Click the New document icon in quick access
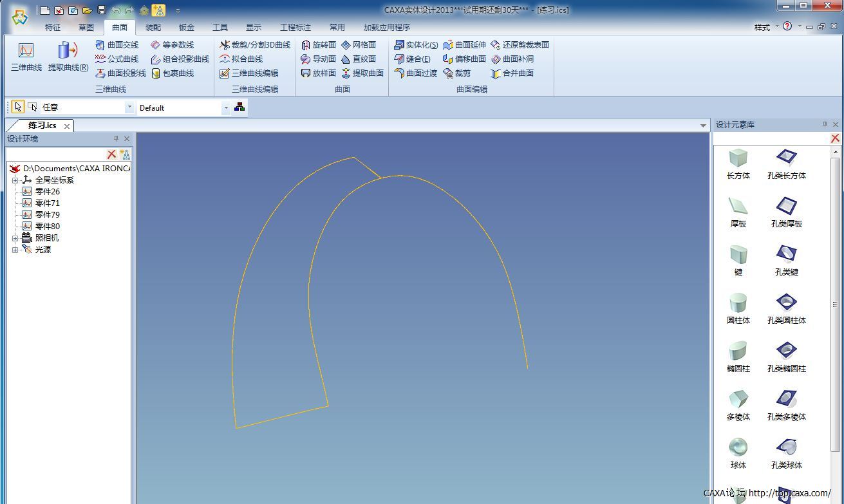844x504 pixels. point(44,10)
